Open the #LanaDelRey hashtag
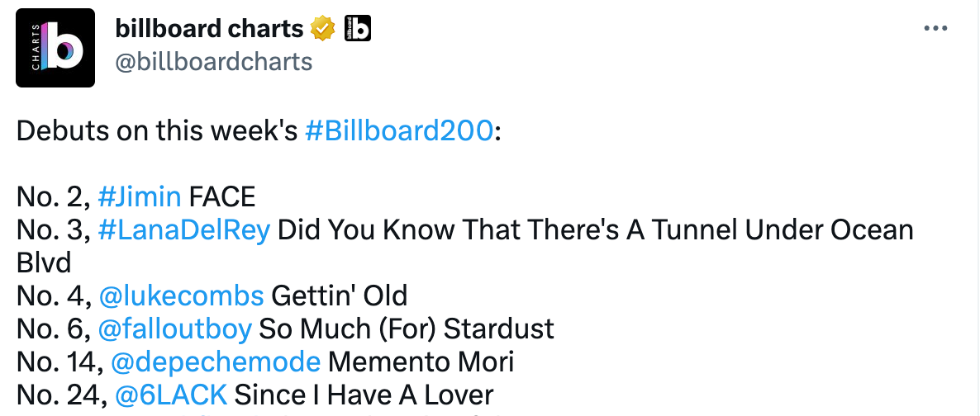Screen dimensions: 980x416 click(x=183, y=230)
